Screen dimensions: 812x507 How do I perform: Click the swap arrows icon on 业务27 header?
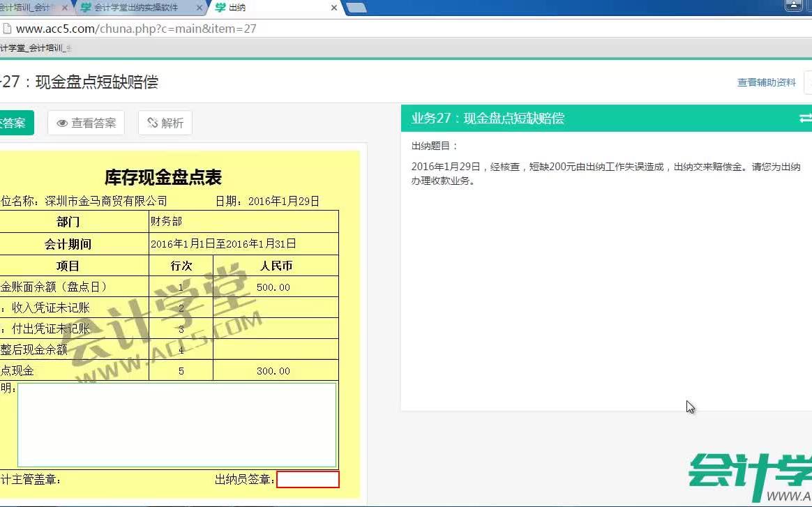[x=806, y=118]
